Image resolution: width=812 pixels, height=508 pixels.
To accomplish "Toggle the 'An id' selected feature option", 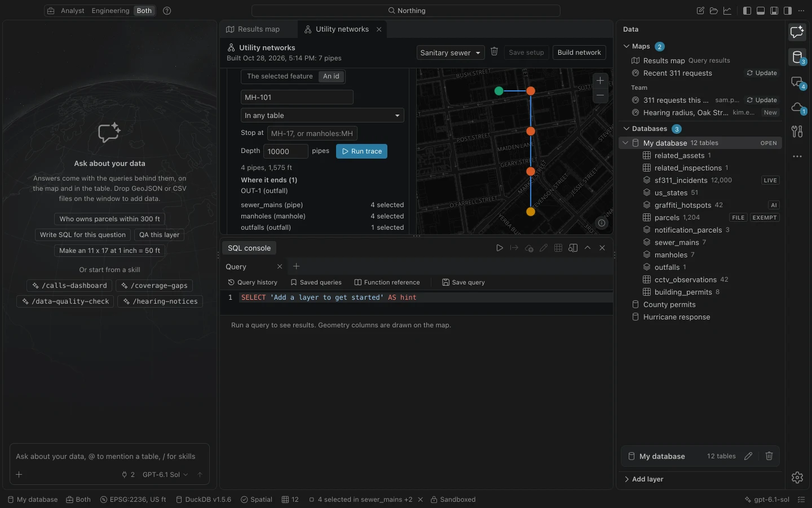I will pyautogui.click(x=331, y=76).
